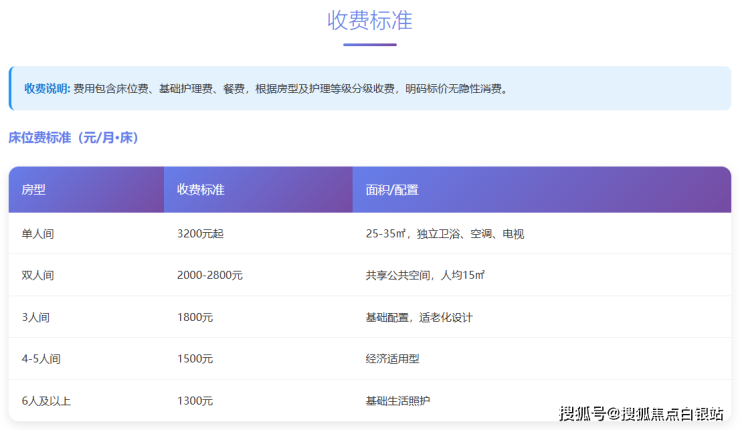Click the 3200元起 price cell

pyautogui.click(x=200, y=234)
